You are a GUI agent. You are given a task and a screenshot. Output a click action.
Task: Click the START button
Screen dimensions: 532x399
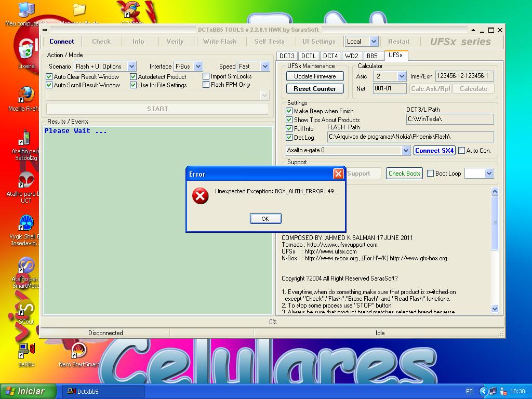point(157,109)
